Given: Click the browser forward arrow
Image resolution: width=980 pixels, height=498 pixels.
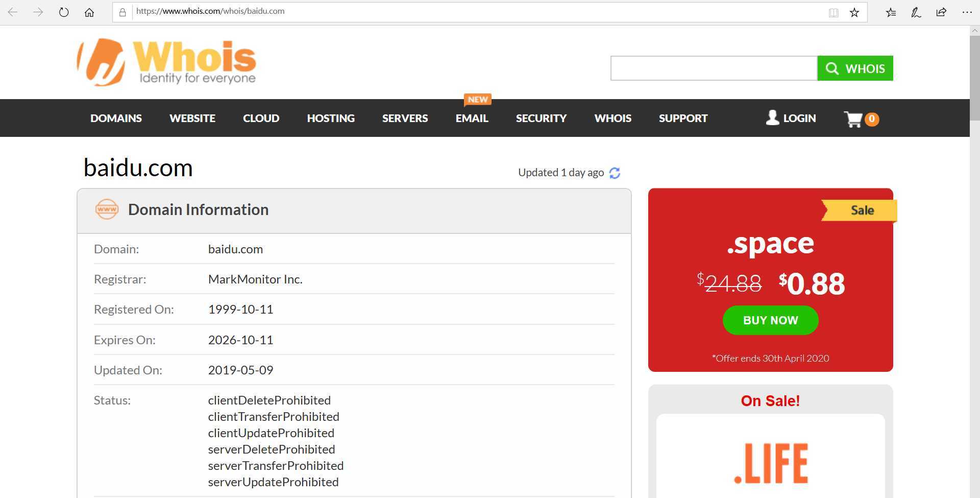Looking at the screenshot, I should pyautogui.click(x=38, y=12).
